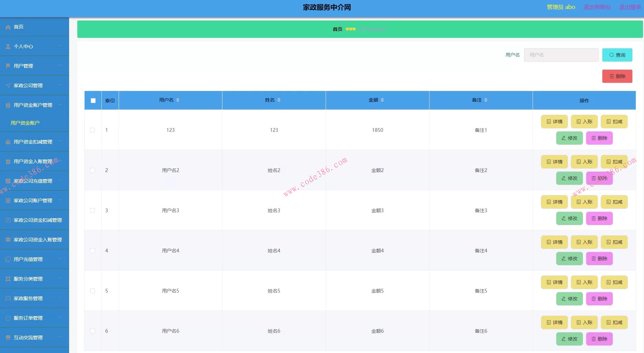644x353 pixels.
Task: Click pink 删除 for row 用户名6
Action: (x=599, y=339)
